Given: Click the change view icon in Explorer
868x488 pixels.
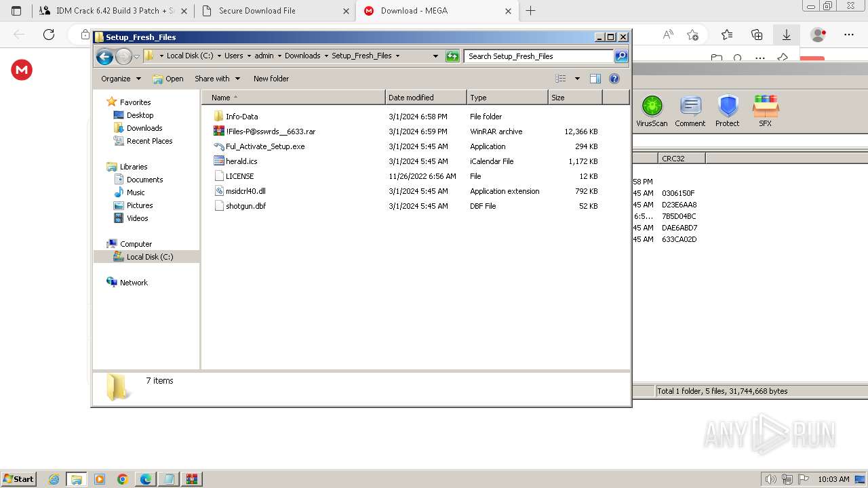Looking at the screenshot, I should tap(561, 79).
